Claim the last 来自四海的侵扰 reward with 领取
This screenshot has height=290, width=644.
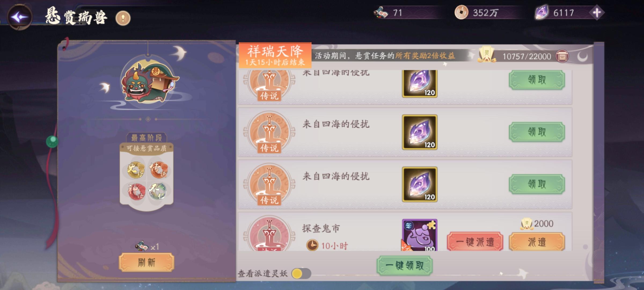(537, 184)
